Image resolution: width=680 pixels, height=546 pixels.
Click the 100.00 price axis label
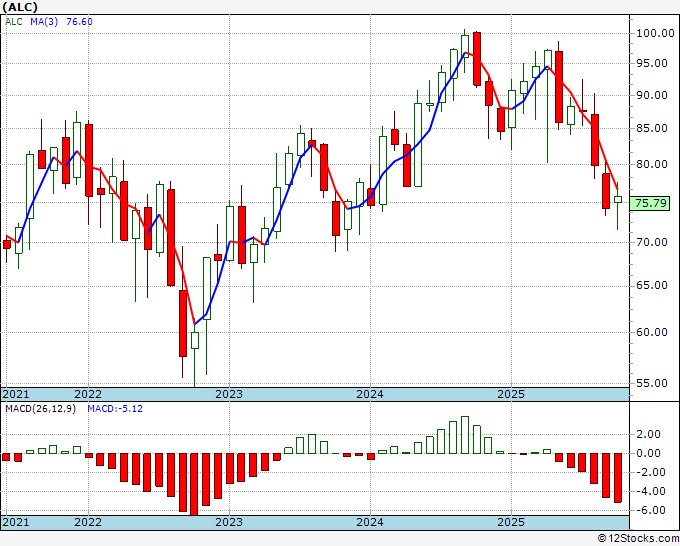[655, 33]
